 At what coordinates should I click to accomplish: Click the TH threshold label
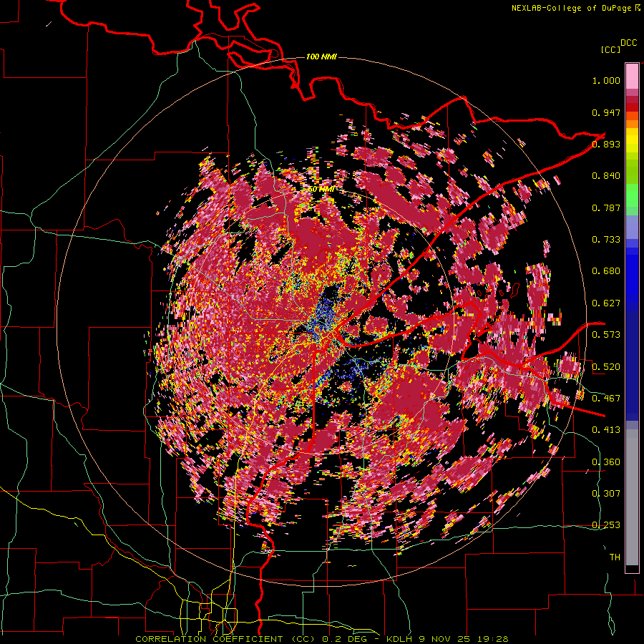pyautogui.click(x=615, y=557)
